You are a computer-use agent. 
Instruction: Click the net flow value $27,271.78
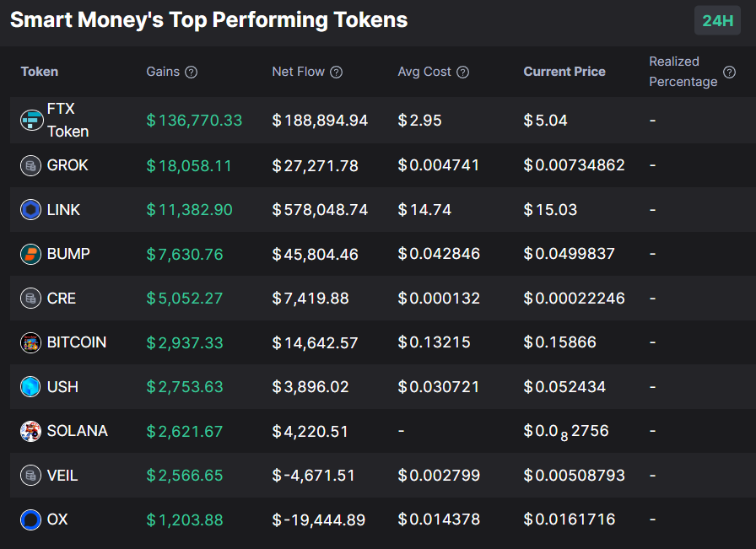click(x=316, y=166)
